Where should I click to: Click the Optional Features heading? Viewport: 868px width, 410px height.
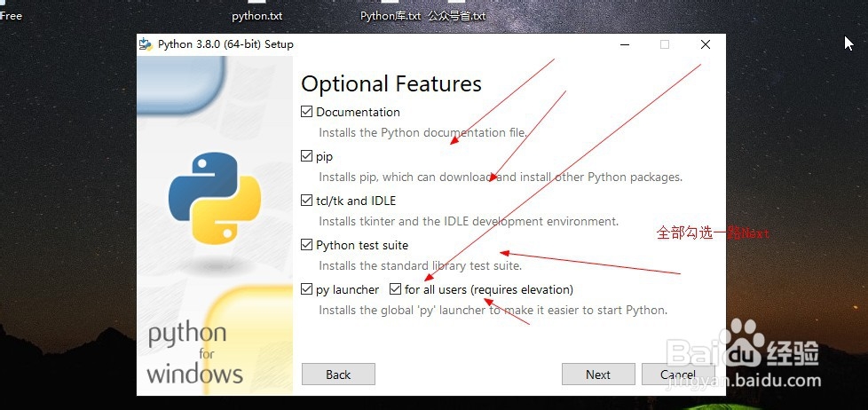coord(391,84)
